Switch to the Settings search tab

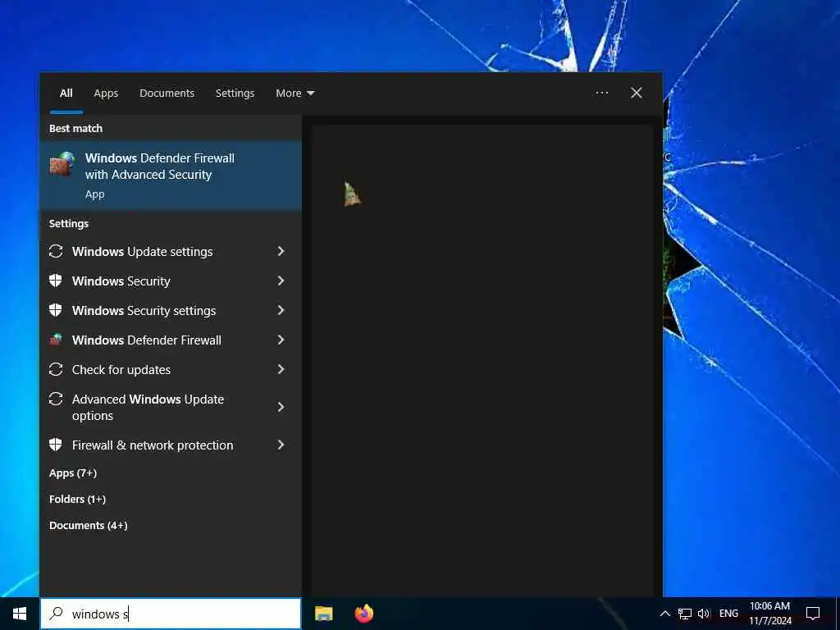click(x=235, y=94)
